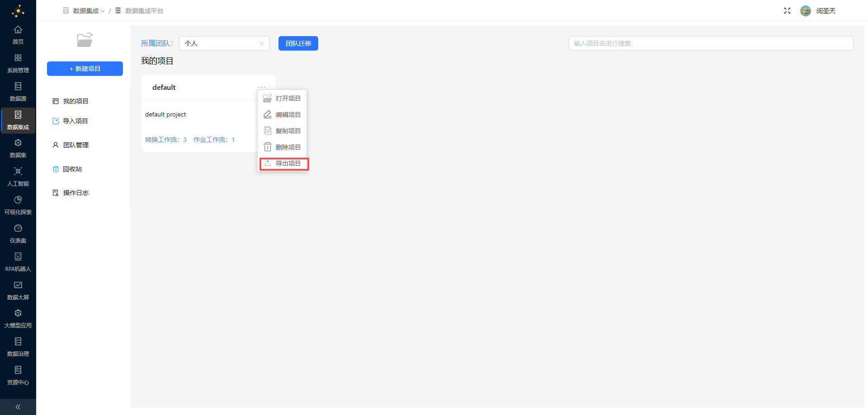Viewport: 868px width, 415px height.
Task: Click the fullscreen toggle icon in header
Action: tap(787, 11)
